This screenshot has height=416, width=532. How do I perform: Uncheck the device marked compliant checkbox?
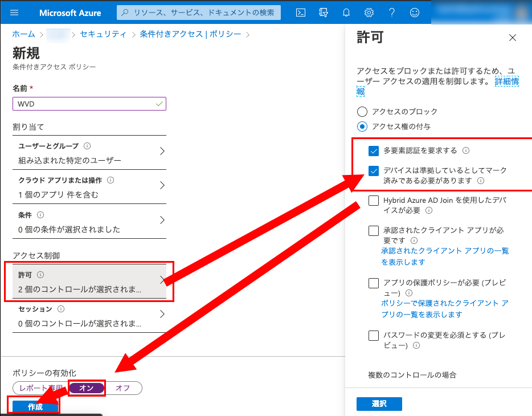pos(374,171)
